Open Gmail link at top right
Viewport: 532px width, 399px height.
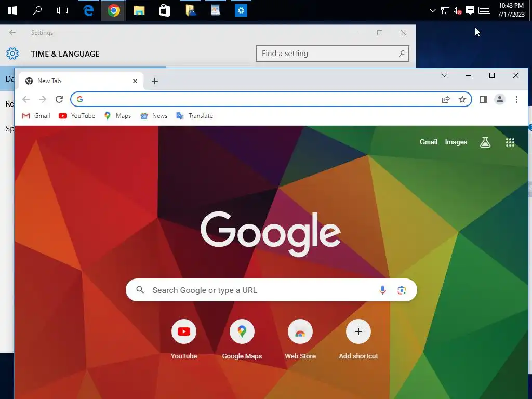(x=429, y=142)
